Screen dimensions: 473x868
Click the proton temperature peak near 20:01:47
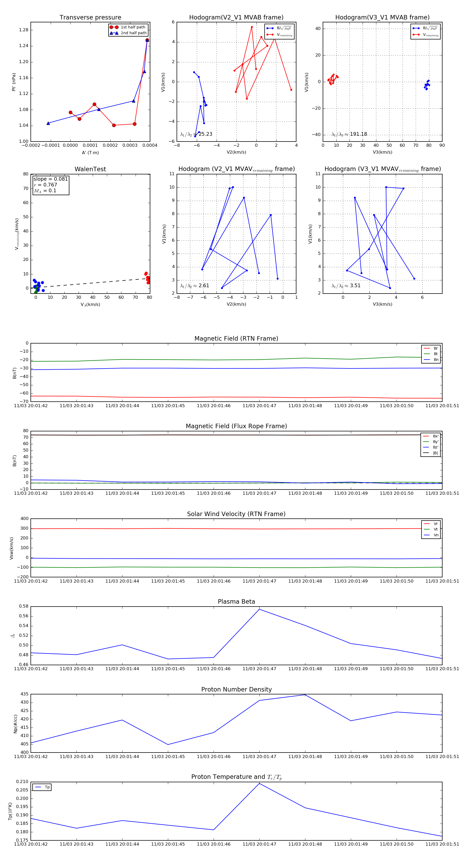pyautogui.click(x=259, y=783)
